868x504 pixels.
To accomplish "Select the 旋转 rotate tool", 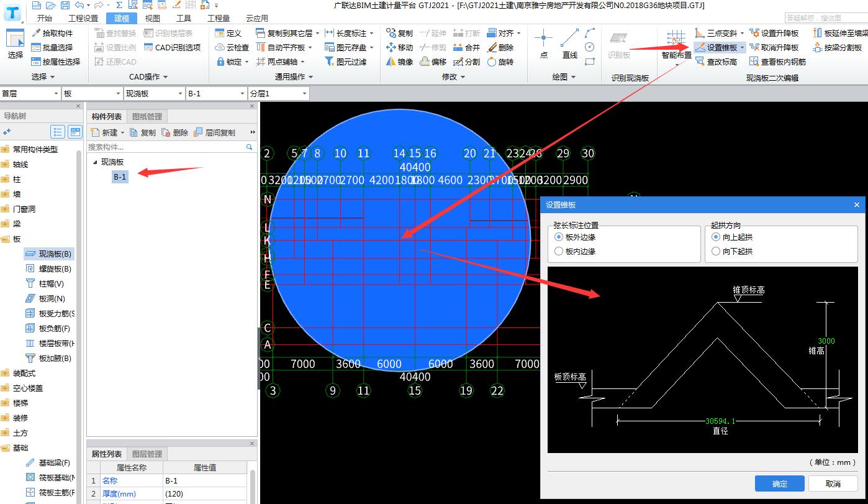I will pos(500,62).
